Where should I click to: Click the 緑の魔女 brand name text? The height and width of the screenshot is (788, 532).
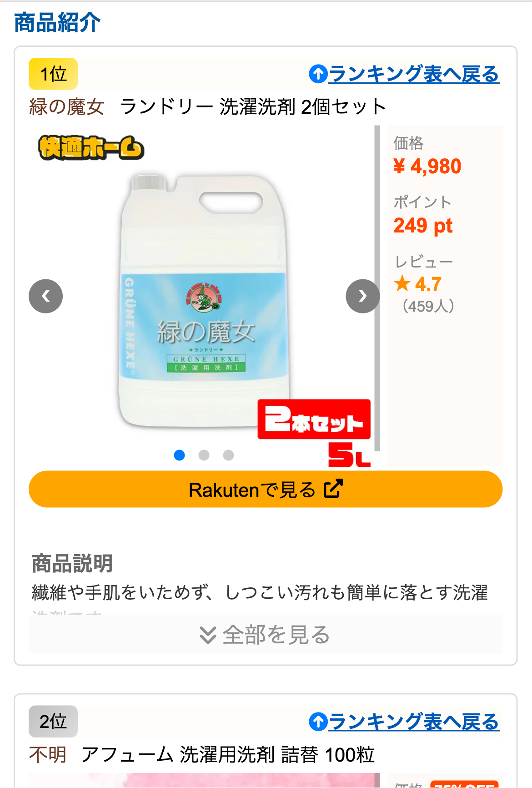click(x=67, y=107)
